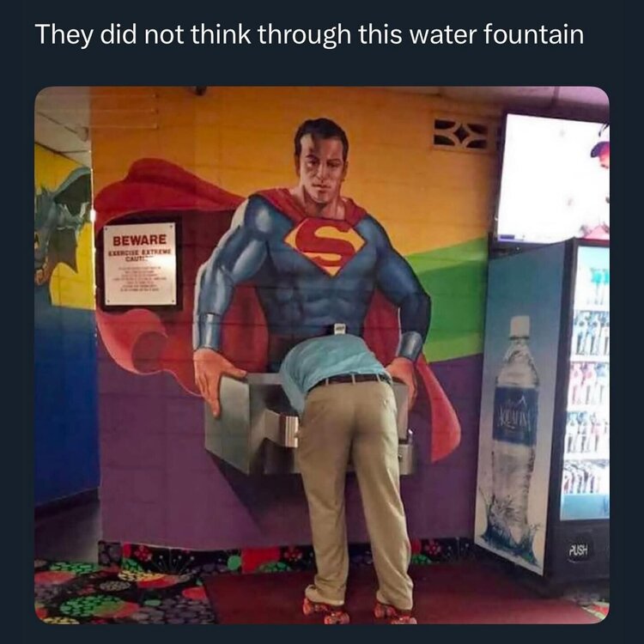Click the post caption about the water fountain
644x644 pixels.
click(x=309, y=35)
